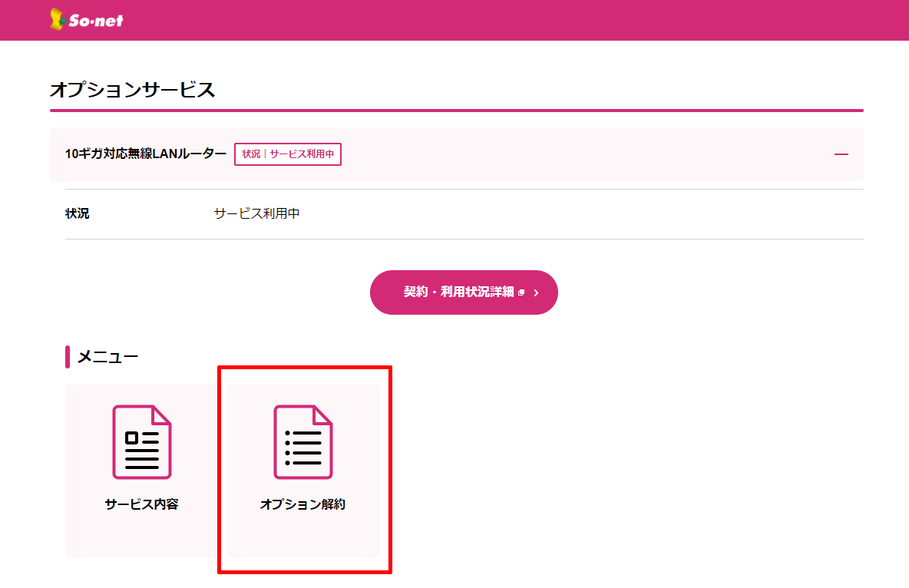Viewport: 909px width, 588px height.
Task: Click the external link icon in 契約・利用状況詳細
Action: click(521, 292)
